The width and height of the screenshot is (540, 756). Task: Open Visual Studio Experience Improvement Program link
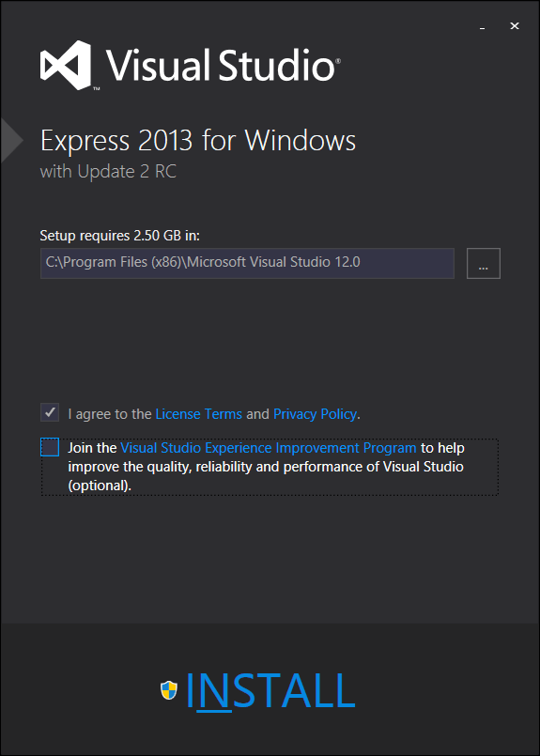(x=268, y=448)
